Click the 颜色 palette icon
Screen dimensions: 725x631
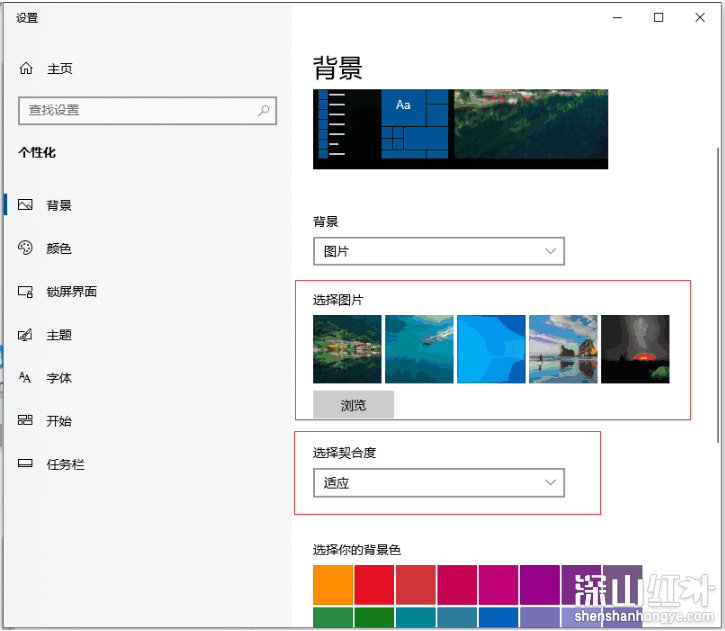(25, 248)
